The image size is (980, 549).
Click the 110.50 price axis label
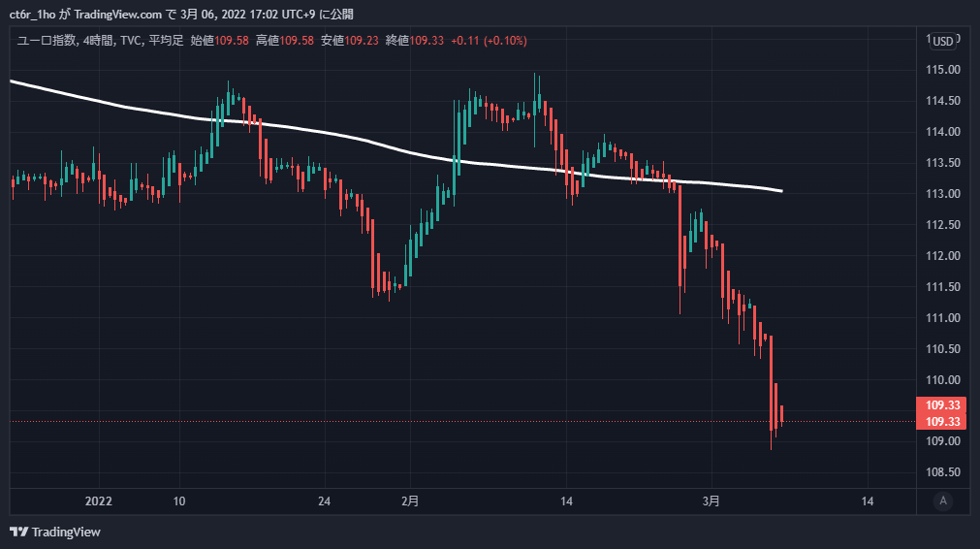pyautogui.click(x=942, y=349)
